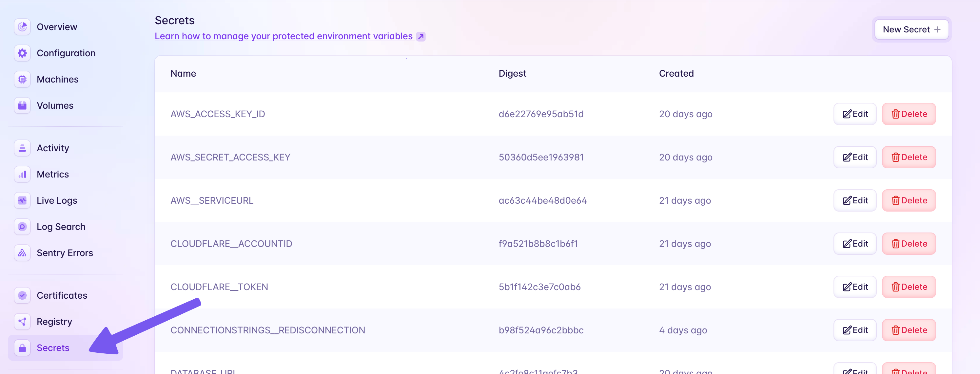Image resolution: width=980 pixels, height=374 pixels.
Task: Edit the AWS_ACCESS_KEY_ID secret
Action: 855,114
